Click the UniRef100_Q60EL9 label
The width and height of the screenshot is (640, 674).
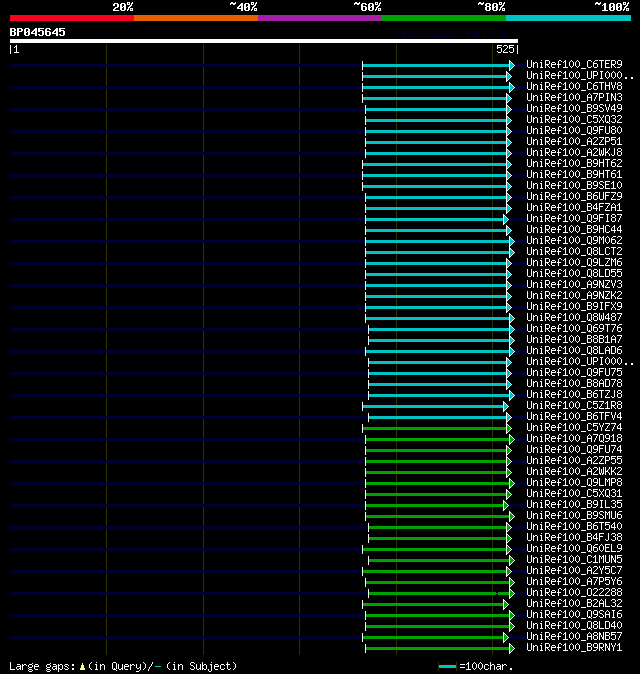point(574,548)
